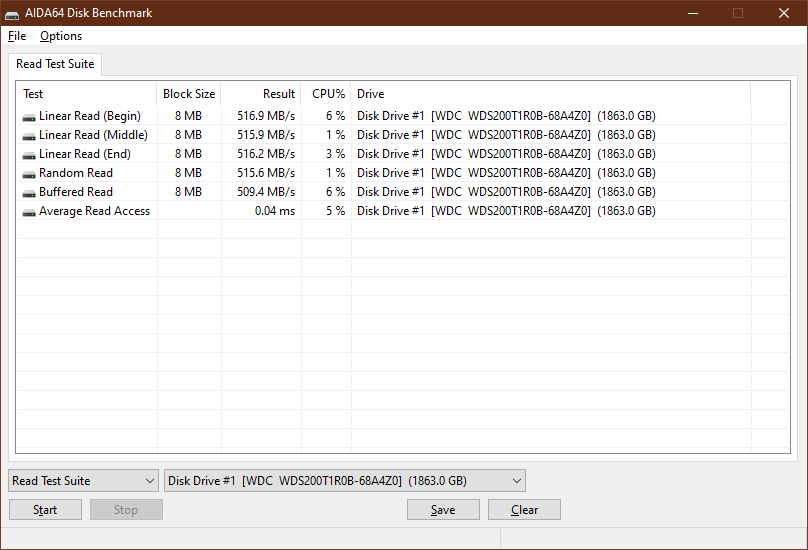Clear the benchmark results

pyautogui.click(x=524, y=509)
